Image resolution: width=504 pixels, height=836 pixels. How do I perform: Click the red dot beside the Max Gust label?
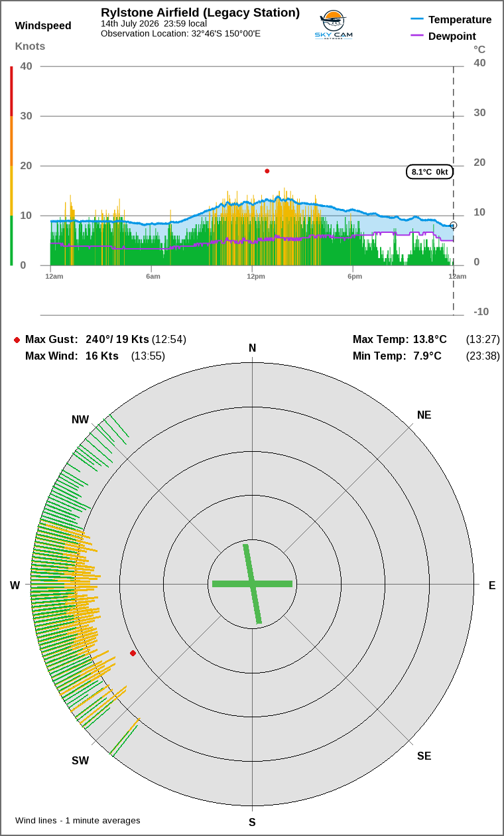click(x=17, y=340)
